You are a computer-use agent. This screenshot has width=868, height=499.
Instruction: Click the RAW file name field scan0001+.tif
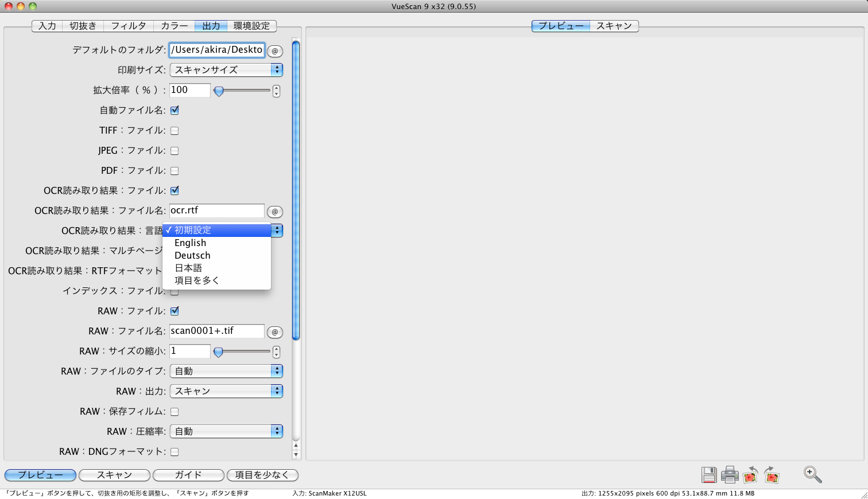217,331
